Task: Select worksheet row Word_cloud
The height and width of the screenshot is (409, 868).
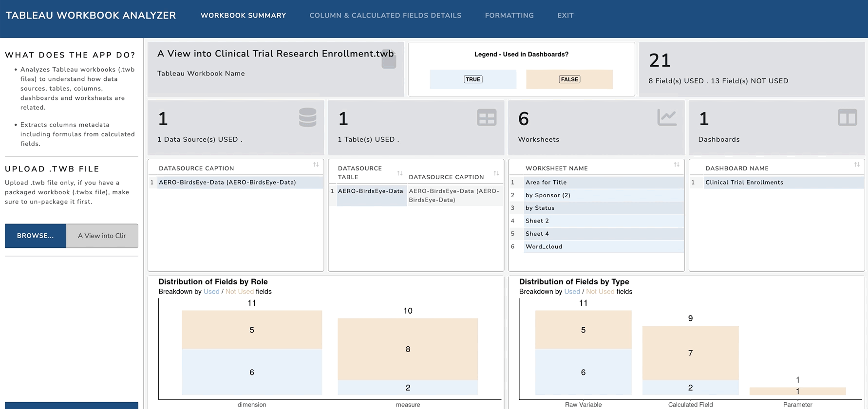Action: pyautogui.click(x=596, y=247)
